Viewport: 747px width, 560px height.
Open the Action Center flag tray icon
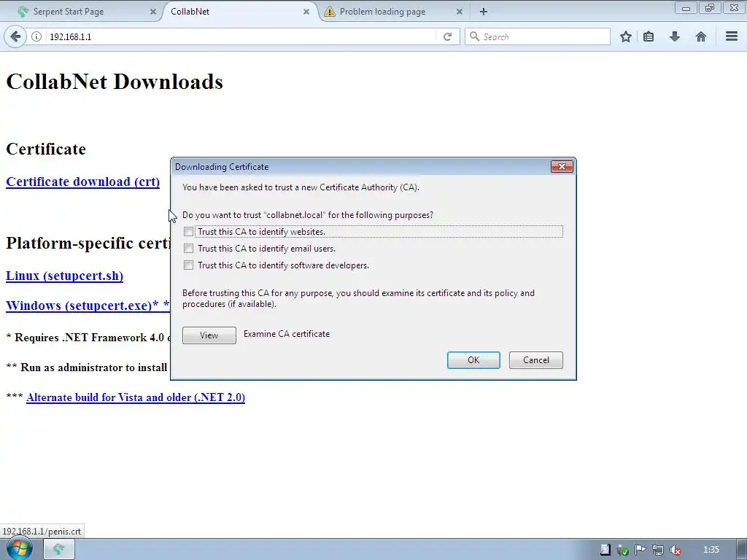(x=640, y=550)
